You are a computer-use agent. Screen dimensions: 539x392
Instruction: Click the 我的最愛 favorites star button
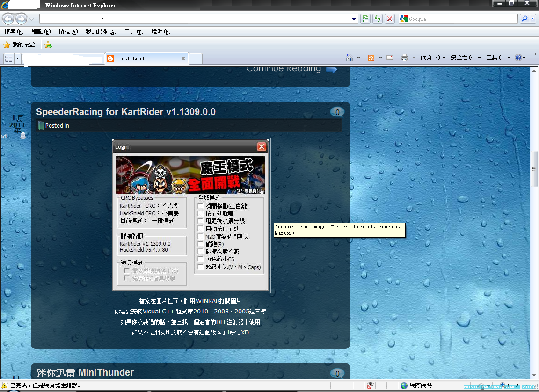click(19, 44)
